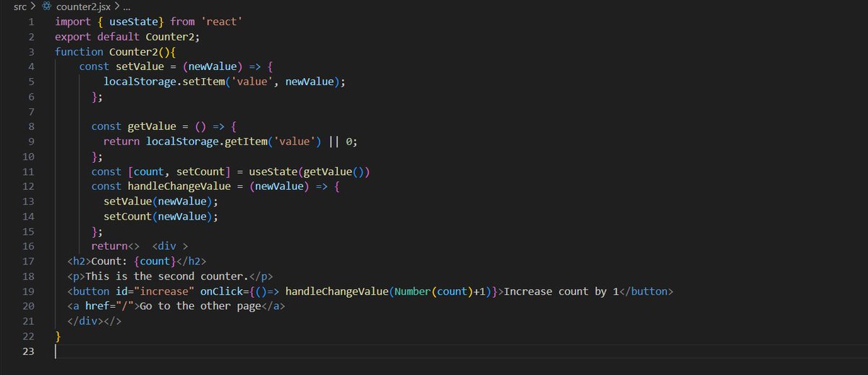
Task: Click the '{count}' expression inside the h2
Action: pyautogui.click(x=155, y=262)
